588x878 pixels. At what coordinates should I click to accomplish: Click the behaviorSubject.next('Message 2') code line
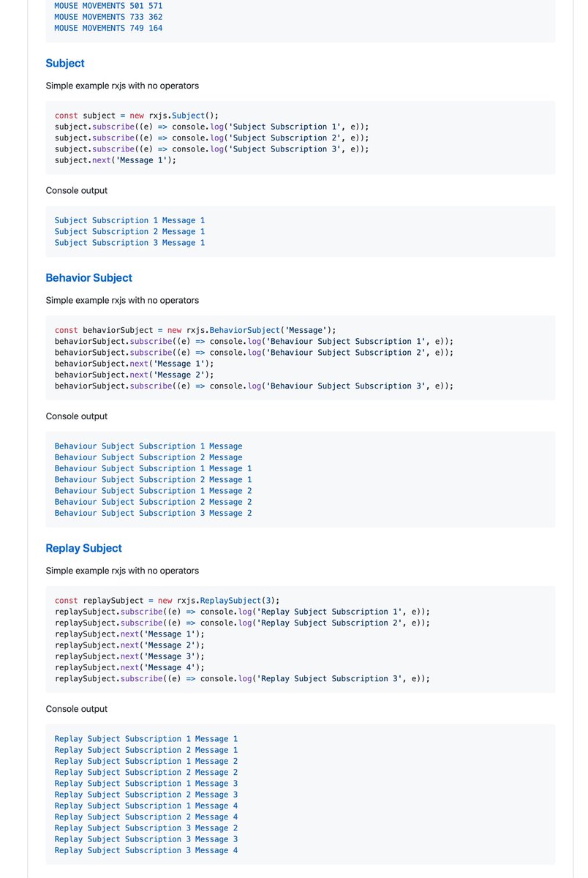(x=135, y=375)
